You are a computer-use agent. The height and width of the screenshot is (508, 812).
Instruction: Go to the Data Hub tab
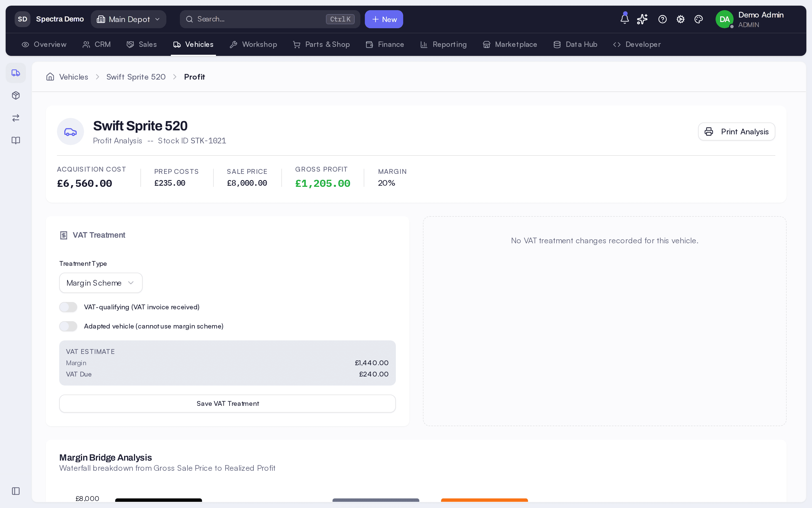(x=575, y=44)
